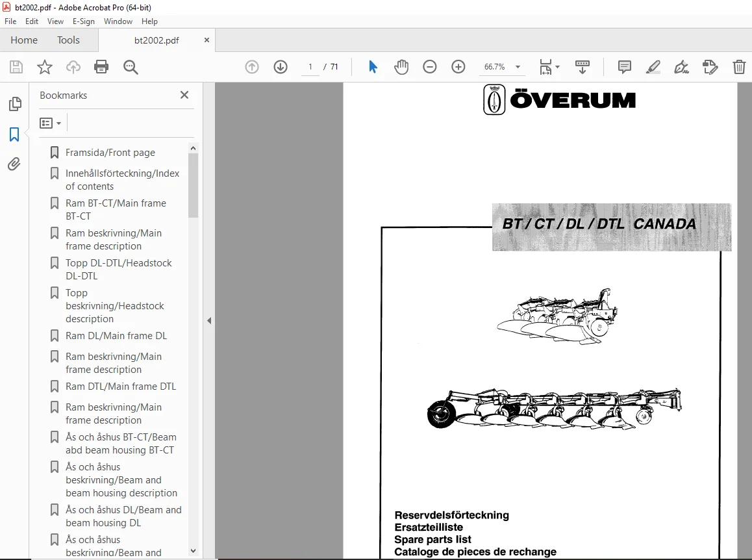The width and height of the screenshot is (752, 560).
Task: Select the highlight text pen tool
Action: tap(653, 67)
